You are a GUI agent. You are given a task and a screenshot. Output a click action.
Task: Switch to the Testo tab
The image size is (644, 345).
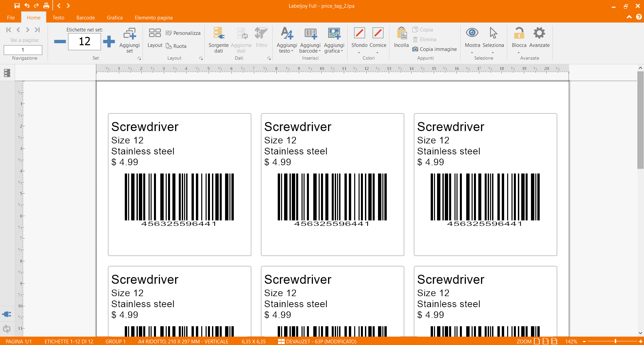coord(58,17)
